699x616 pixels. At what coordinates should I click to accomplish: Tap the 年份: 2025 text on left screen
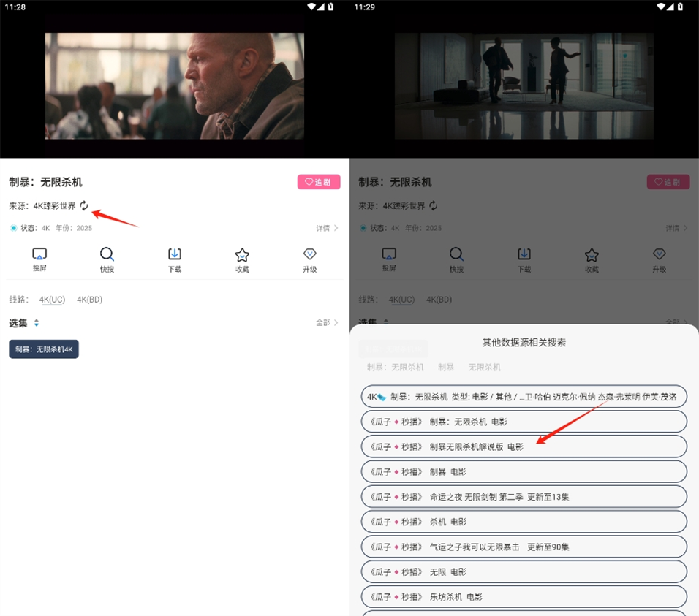74,228
